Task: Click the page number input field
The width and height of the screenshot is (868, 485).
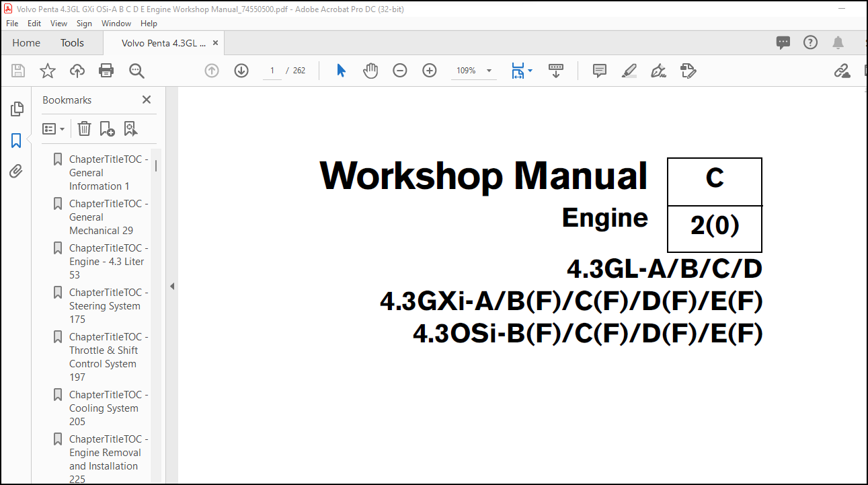Action: click(272, 71)
